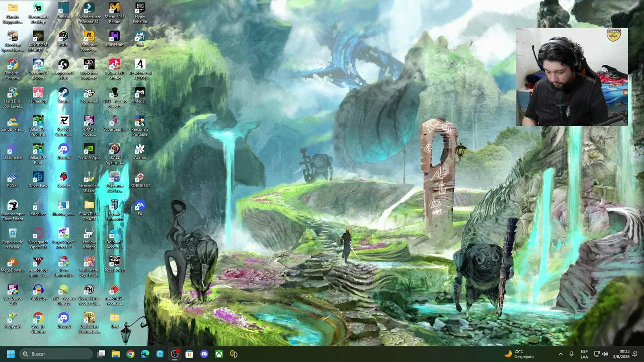
Task: Select the Raft game icon
Action: tap(140, 39)
